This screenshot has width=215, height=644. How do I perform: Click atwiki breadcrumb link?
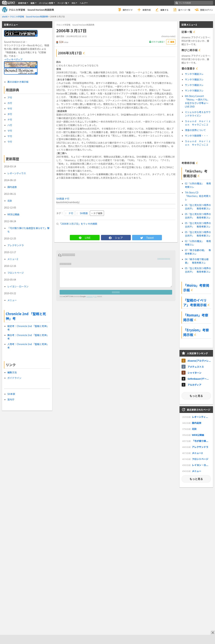point(5,17)
